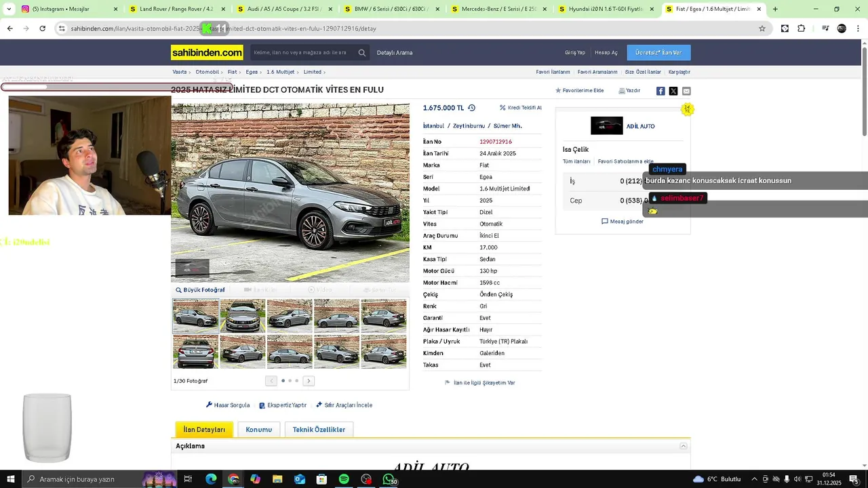Image resolution: width=868 pixels, height=488 pixels.
Task: Select the second thumbnail showing car front
Action: pos(243,315)
